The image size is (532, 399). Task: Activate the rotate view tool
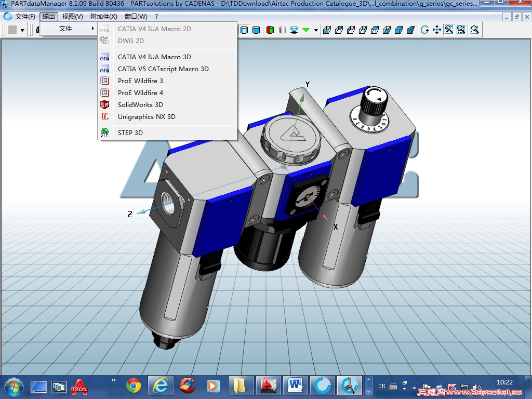(x=425, y=30)
